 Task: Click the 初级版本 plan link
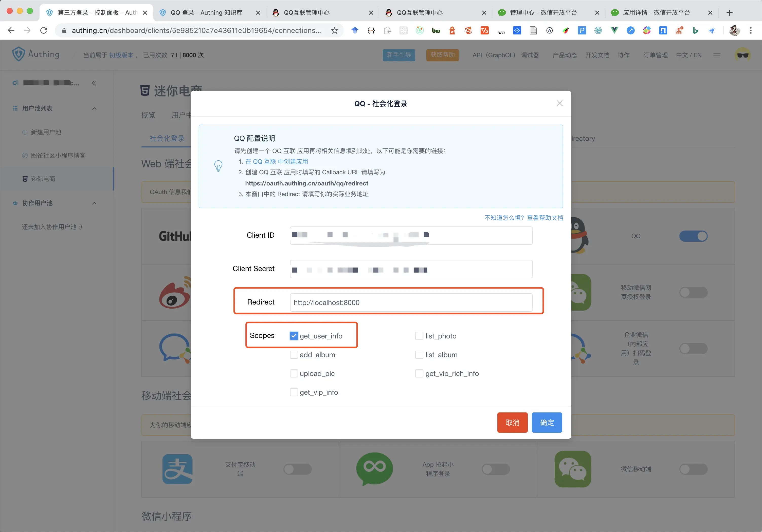point(121,55)
